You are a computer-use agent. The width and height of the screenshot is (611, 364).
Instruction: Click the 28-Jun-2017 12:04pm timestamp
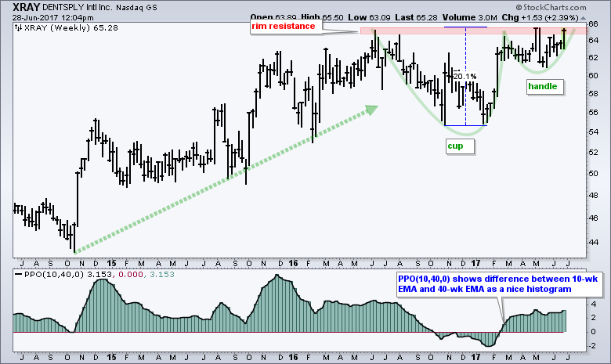[52, 17]
